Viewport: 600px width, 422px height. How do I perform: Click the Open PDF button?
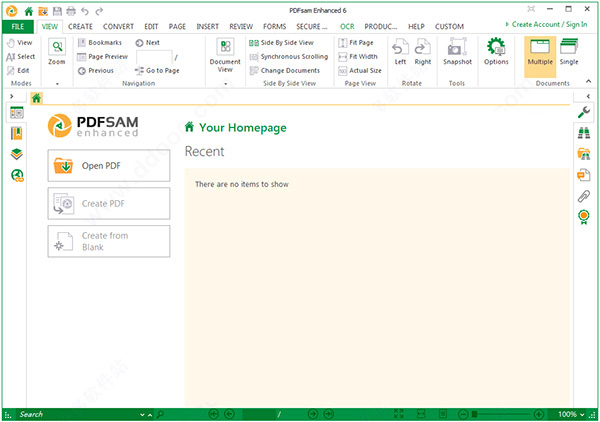[109, 166]
